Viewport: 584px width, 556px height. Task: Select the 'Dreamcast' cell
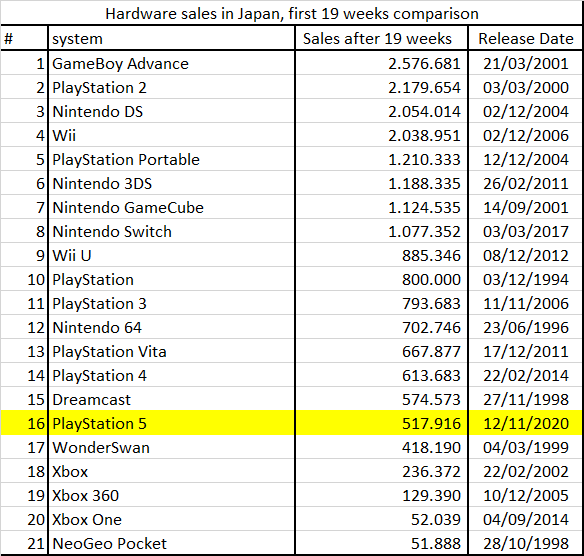pyautogui.click(x=91, y=400)
